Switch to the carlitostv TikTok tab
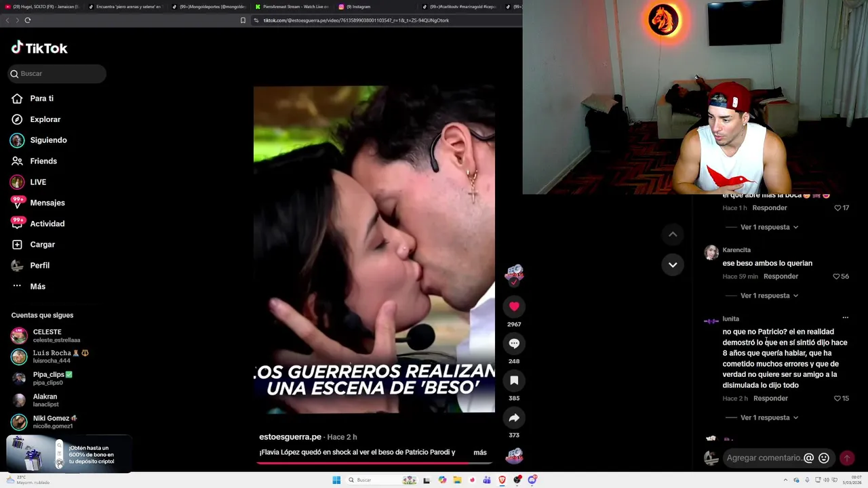Viewport: 868px width, 488px height. coord(458,7)
